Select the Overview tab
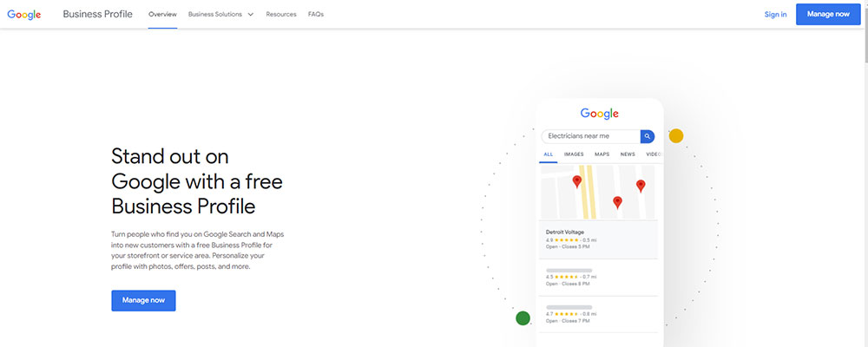This screenshot has height=347, width=868. [x=163, y=15]
